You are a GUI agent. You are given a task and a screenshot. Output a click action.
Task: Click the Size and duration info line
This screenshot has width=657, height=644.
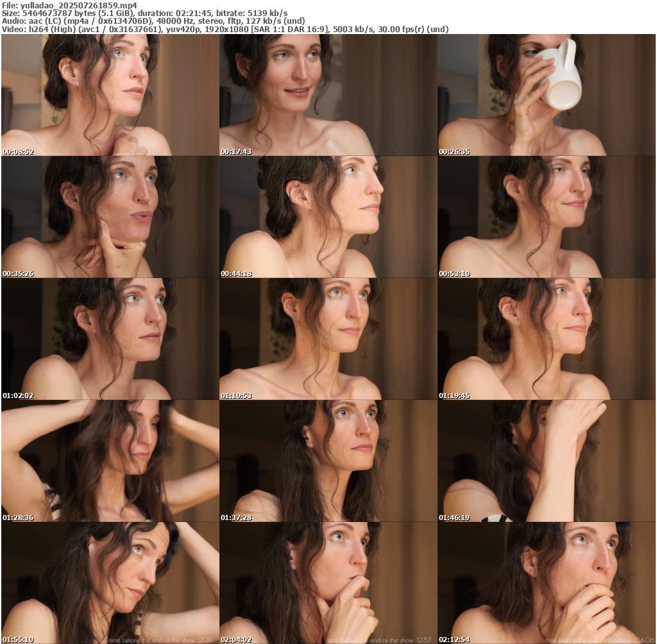145,13
